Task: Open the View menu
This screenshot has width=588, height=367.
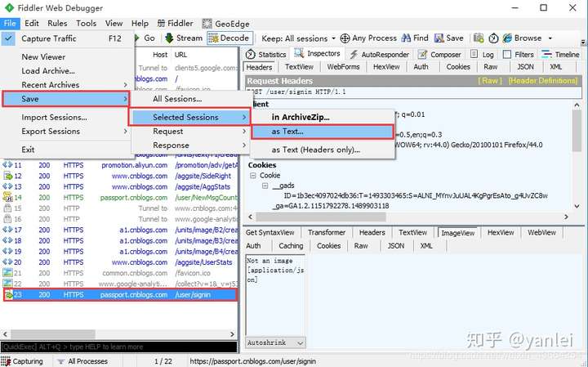Action: click(114, 23)
